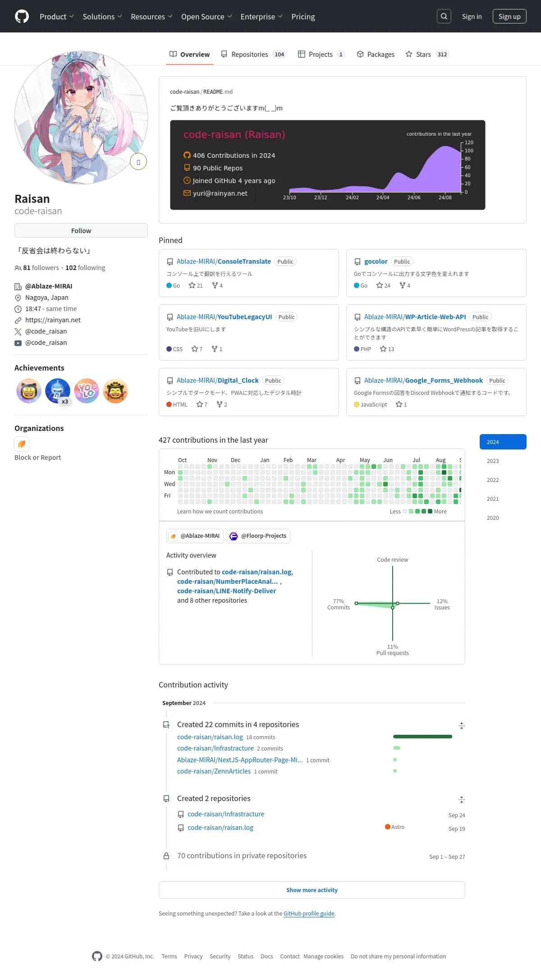The height and width of the screenshot is (980, 541).
Task: Open the contribution stats card image
Action: click(x=328, y=165)
